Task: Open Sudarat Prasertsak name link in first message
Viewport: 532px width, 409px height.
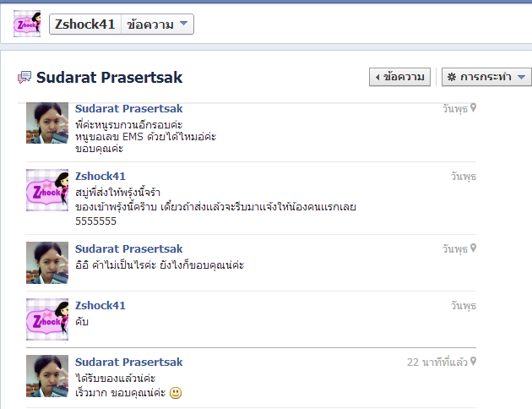Action: 129,109
